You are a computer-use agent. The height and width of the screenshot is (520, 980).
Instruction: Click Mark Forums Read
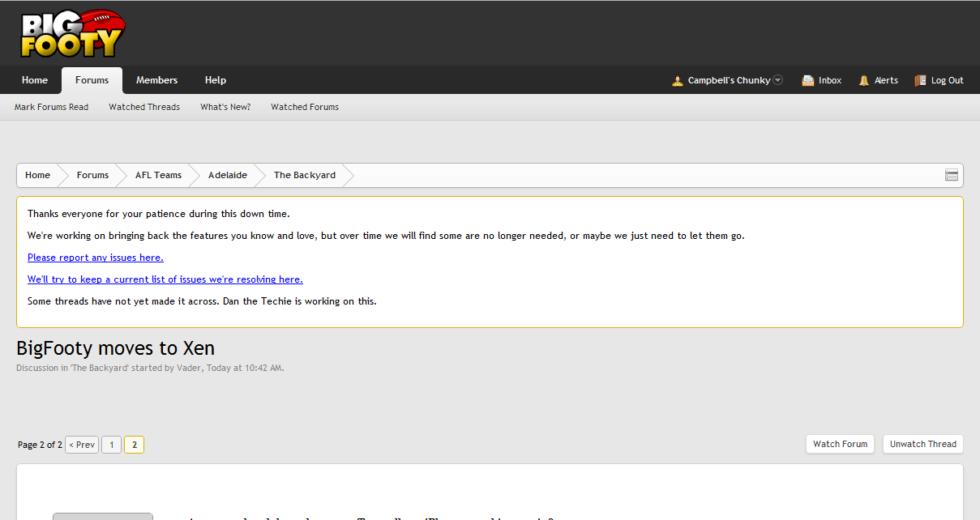(x=51, y=107)
